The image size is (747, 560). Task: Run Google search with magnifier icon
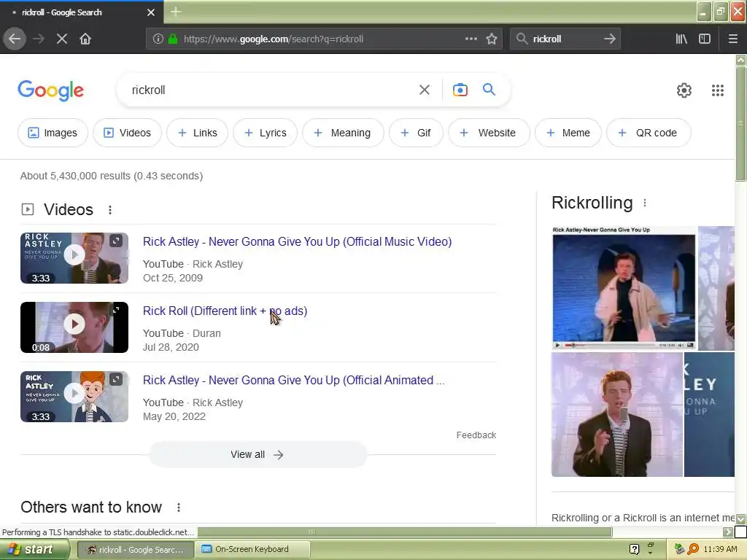tap(489, 90)
